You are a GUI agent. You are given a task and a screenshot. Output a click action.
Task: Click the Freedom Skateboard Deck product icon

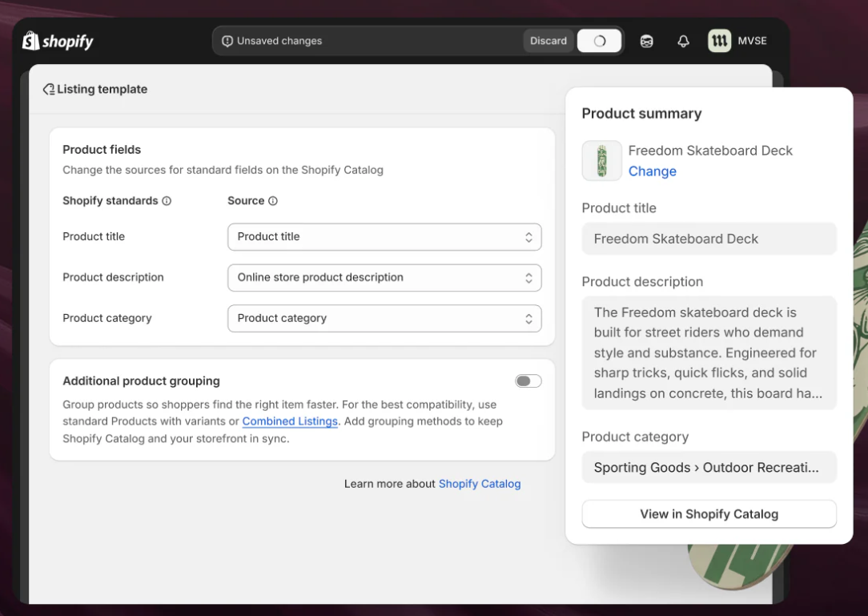click(601, 160)
